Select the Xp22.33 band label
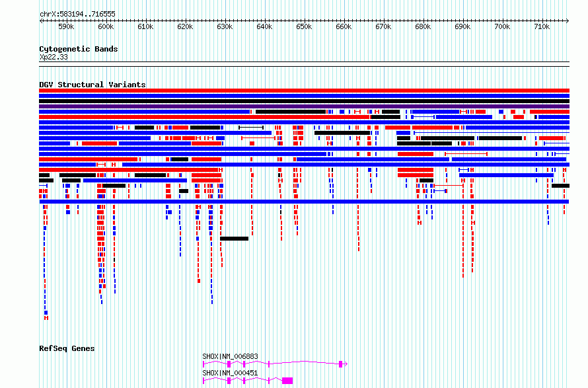The image size is (588, 388). [54, 57]
